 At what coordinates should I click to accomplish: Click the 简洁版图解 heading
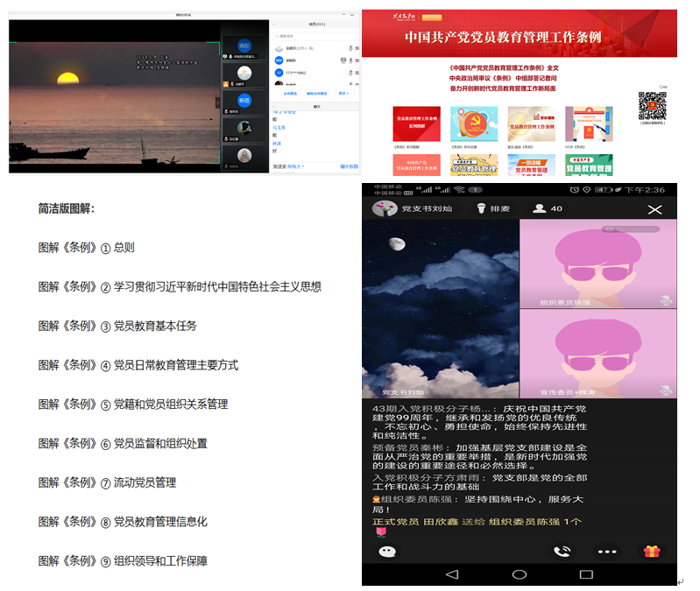[x=66, y=208]
